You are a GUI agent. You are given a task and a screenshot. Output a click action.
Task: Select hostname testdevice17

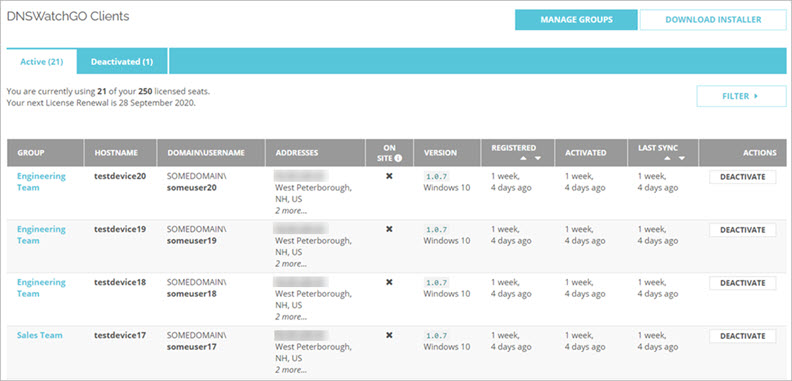pos(120,336)
